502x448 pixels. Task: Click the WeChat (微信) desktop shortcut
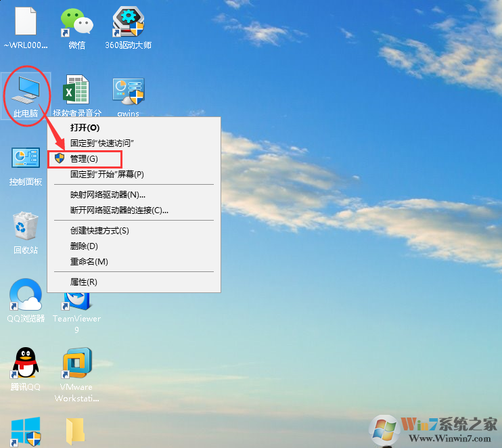pyautogui.click(x=77, y=22)
